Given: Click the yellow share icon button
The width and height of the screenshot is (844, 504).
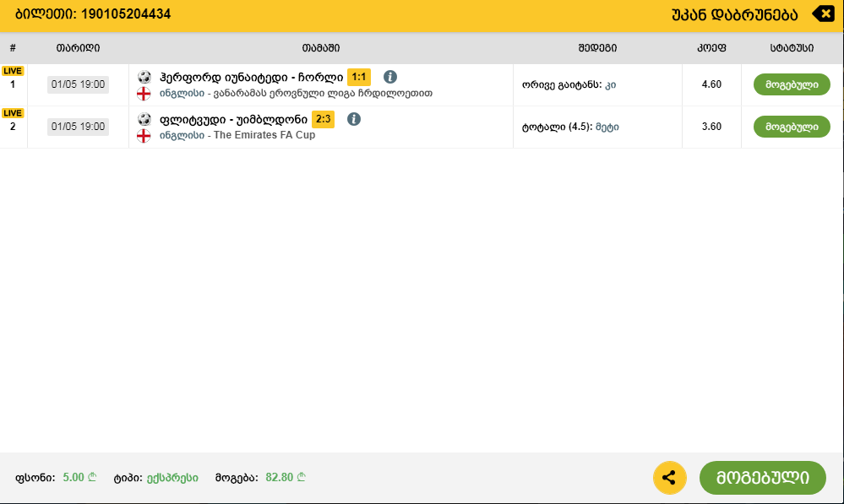Looking at the screenshot, I should pos(670,478).
